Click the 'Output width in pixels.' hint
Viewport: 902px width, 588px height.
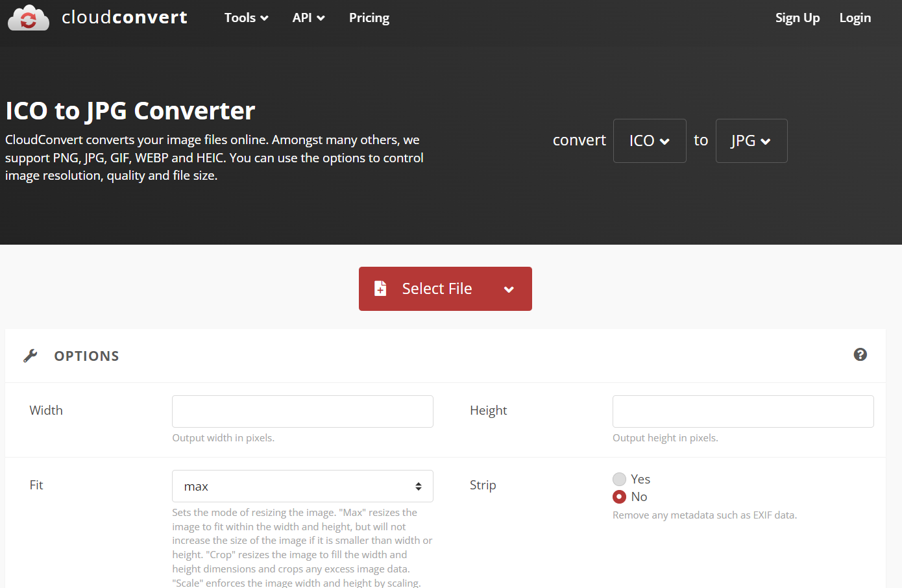[223, 438]
